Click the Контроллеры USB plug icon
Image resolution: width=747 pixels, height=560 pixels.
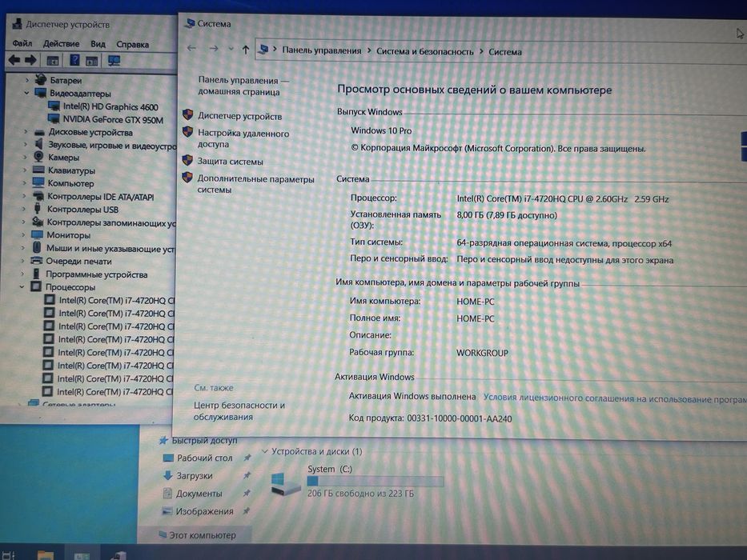[x=38, y=209]
